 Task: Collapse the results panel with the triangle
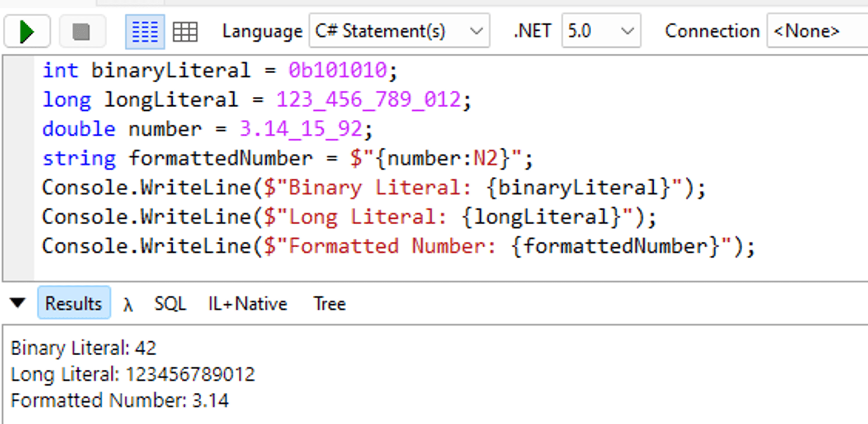pos(18,304)
